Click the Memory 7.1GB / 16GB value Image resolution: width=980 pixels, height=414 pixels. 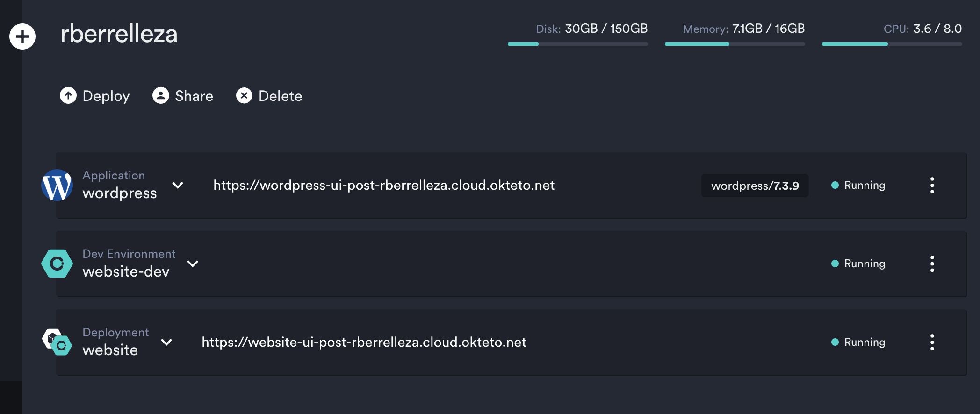pos(768,29)
